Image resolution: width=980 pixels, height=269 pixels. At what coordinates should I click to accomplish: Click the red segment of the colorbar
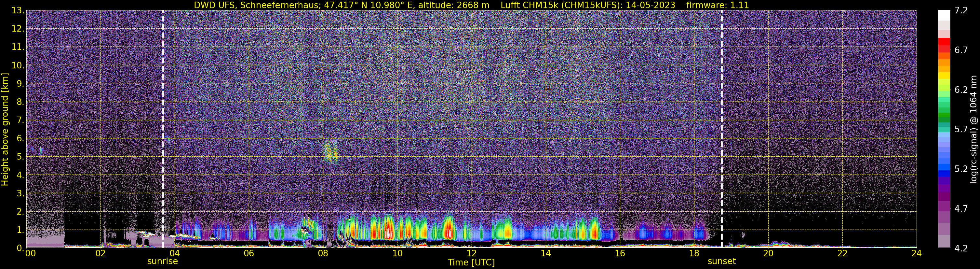tap(944, 42)
